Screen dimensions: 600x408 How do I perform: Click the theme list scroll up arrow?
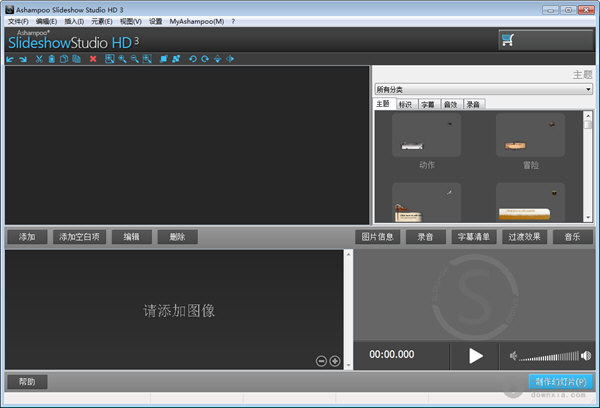tap(588, 116)
